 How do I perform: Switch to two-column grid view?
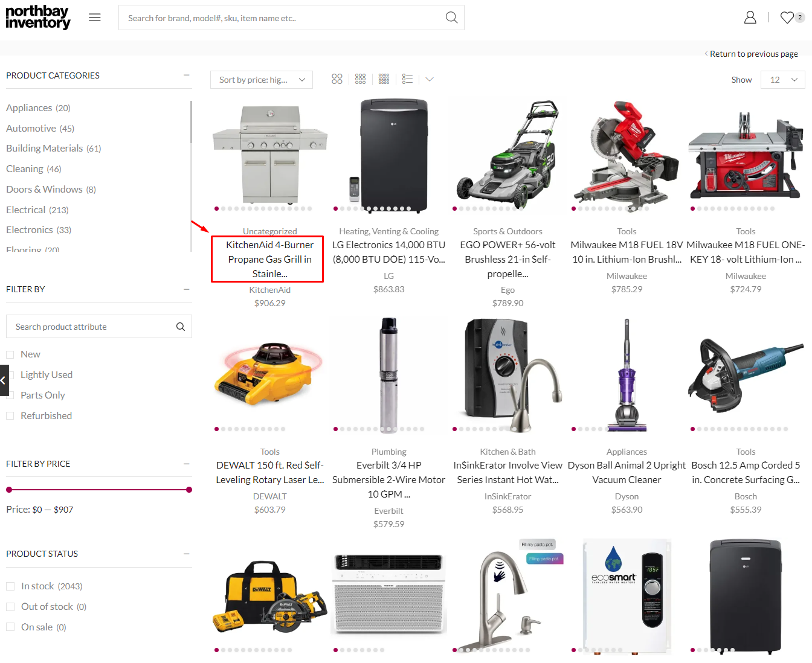pos(337,79)
